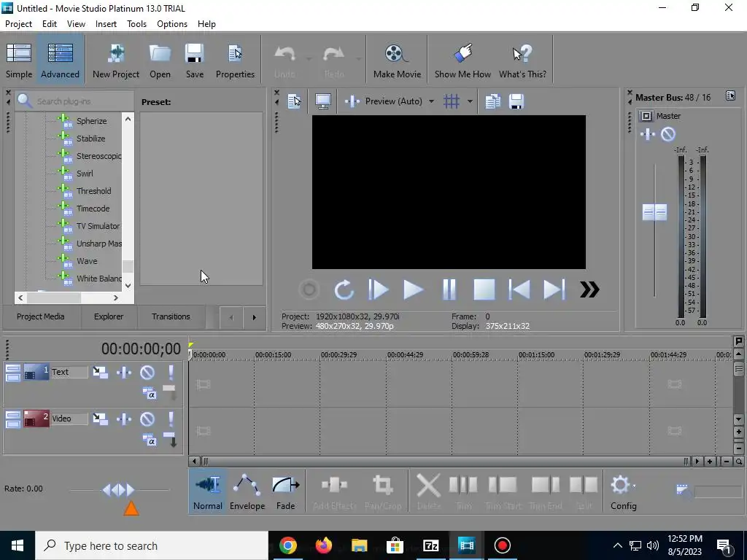Select the Normal edit tool

click(208, 491)
